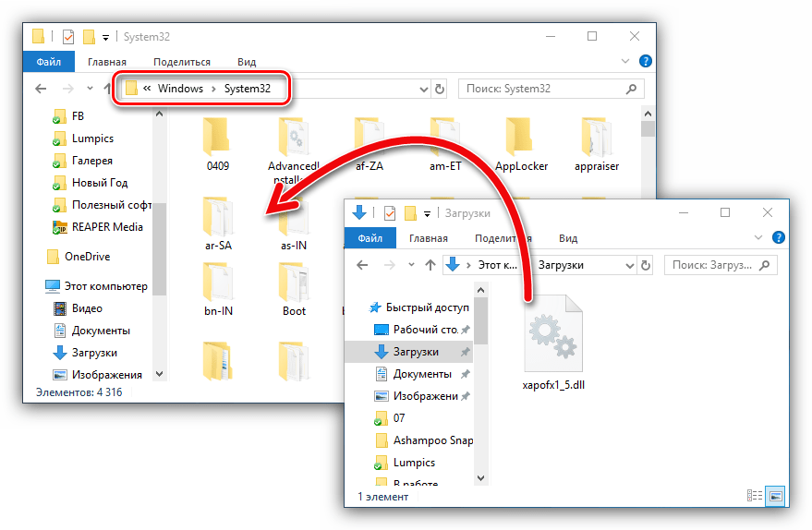Image resolution: width=812 pixels, height=530 pixels.
Task: Select Документы in Quick Access list
Action: pyautogui.click(x=422, y=374)
